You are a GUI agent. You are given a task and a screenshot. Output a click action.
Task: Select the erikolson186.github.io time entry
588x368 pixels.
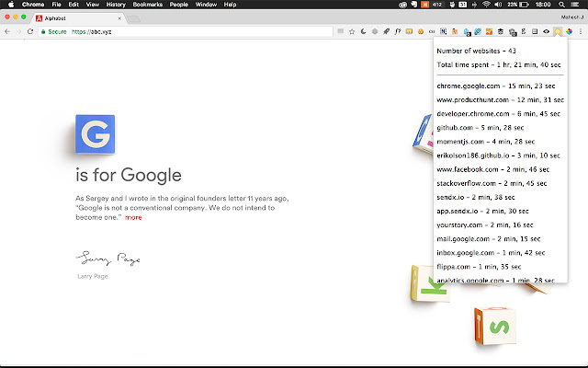pyautogui.click(x=498, y=155)
